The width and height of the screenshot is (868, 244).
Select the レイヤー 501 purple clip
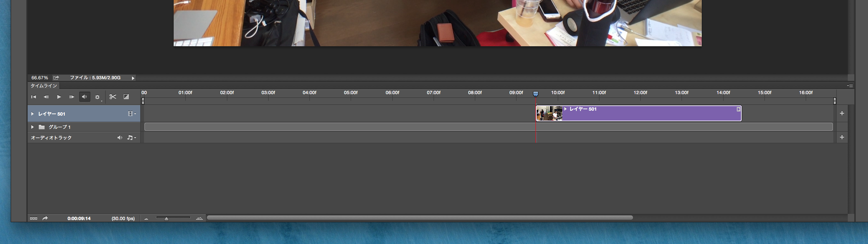point(639,114)
